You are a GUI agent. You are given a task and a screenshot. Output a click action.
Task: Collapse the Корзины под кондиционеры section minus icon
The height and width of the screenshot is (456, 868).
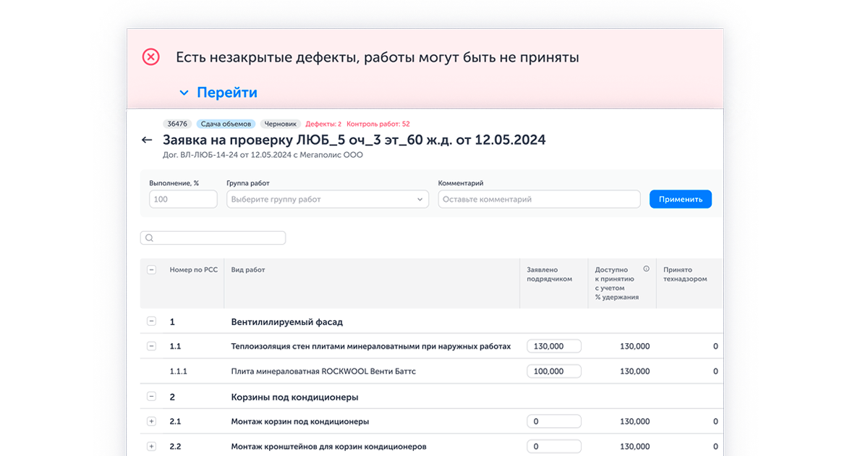pos(151,396)
